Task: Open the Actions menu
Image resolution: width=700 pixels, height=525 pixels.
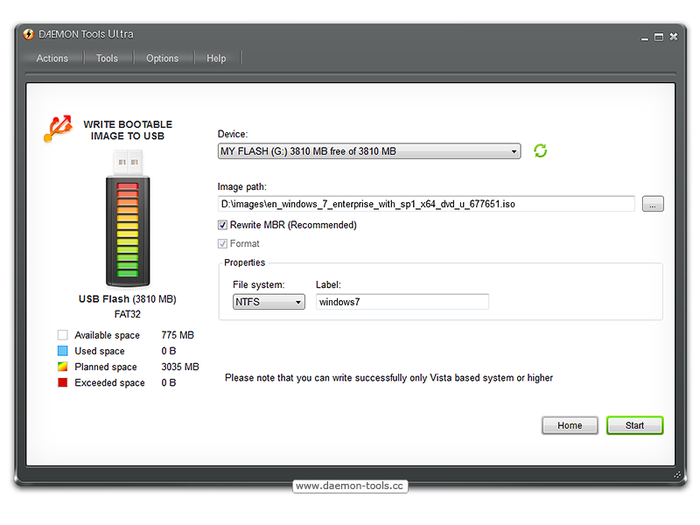Action: 52,58
